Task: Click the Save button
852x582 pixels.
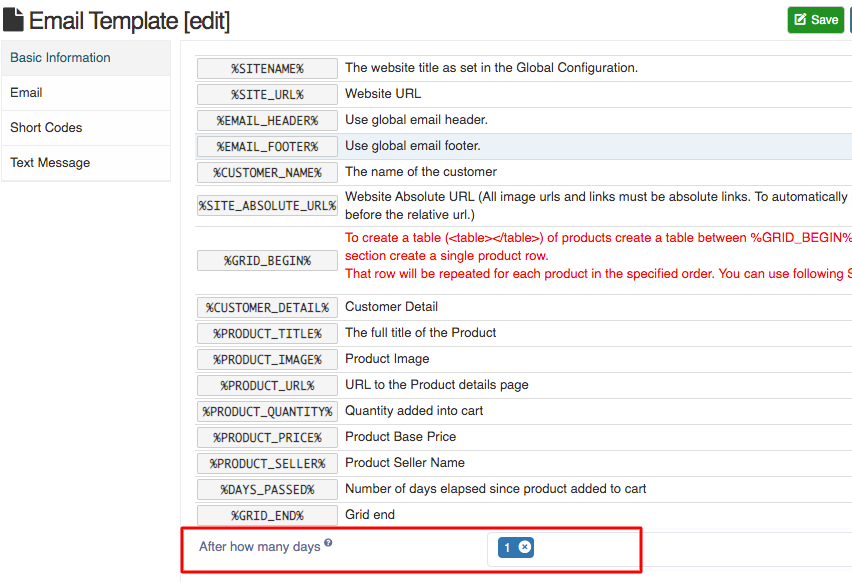Action: [816, 20]
